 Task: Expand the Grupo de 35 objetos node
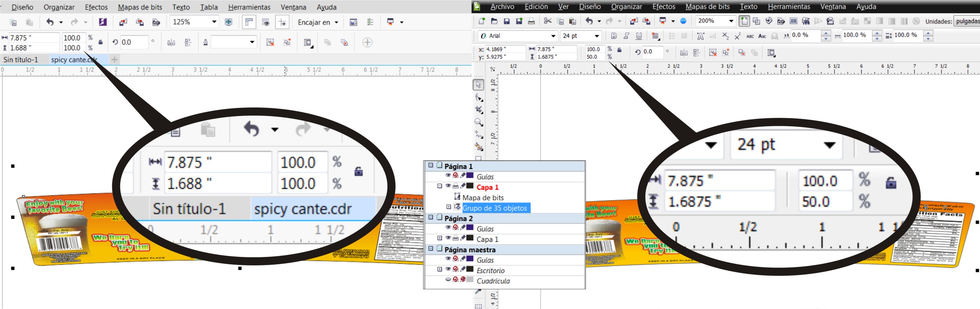[449, 207]
